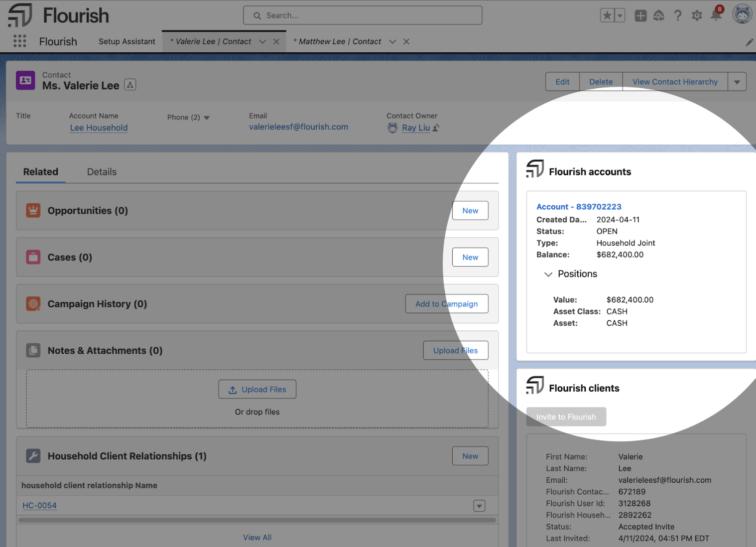The width and height of the screenshot is (756, 547).
Task: Open the Salesforce app launcher grid
Action: tap(19, 41)
